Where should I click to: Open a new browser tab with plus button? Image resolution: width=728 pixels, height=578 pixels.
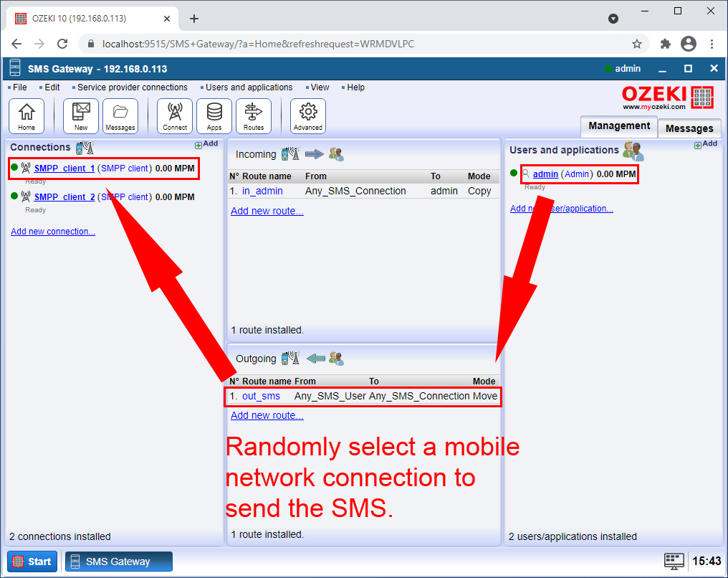[194, 19]
